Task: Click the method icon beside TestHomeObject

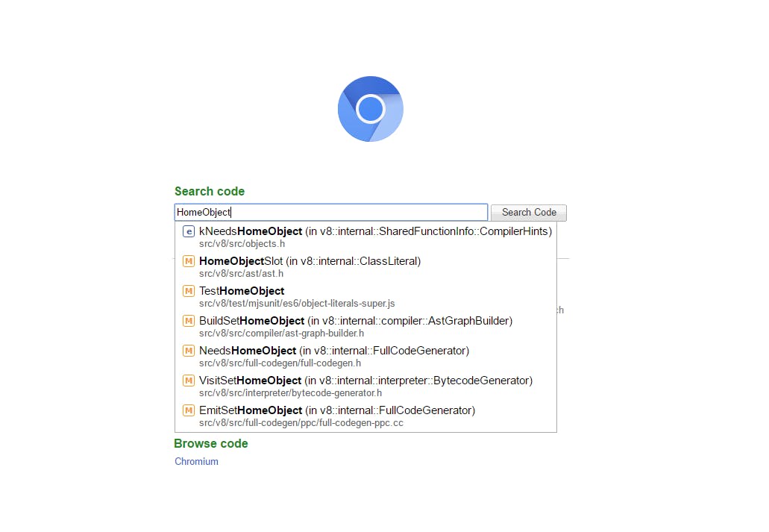Action: coord(188,291)
